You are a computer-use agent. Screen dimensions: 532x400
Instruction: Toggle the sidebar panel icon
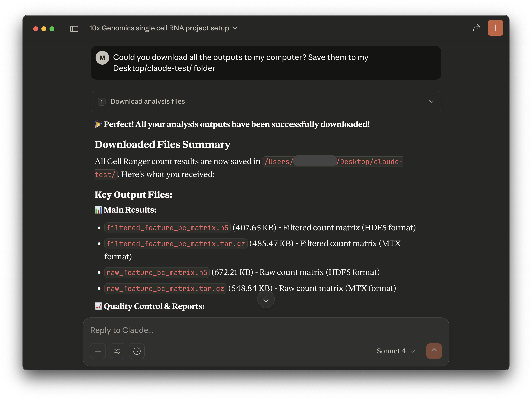click(74, 29)
